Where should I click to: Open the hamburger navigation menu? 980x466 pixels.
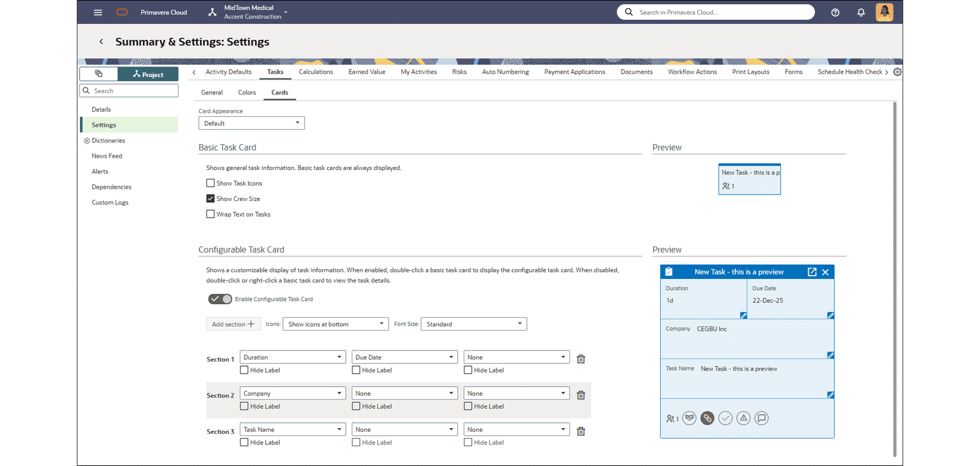98,12
